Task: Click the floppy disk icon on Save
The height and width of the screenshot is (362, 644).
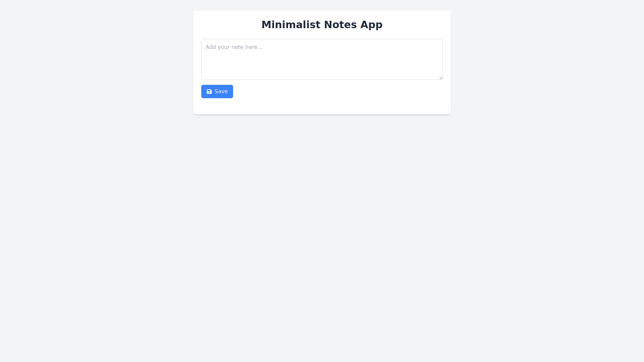Action: [x=209, y=92]
